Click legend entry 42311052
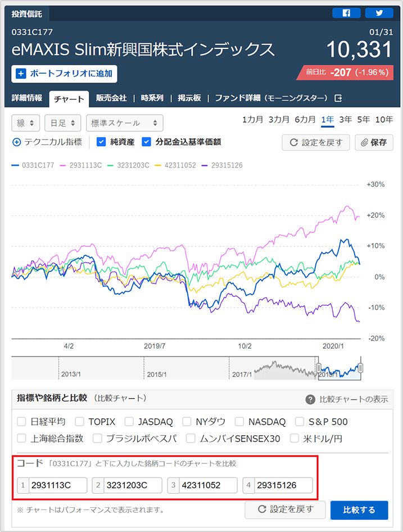The height and width of the screenshot is (532, 403). [175, 165]
